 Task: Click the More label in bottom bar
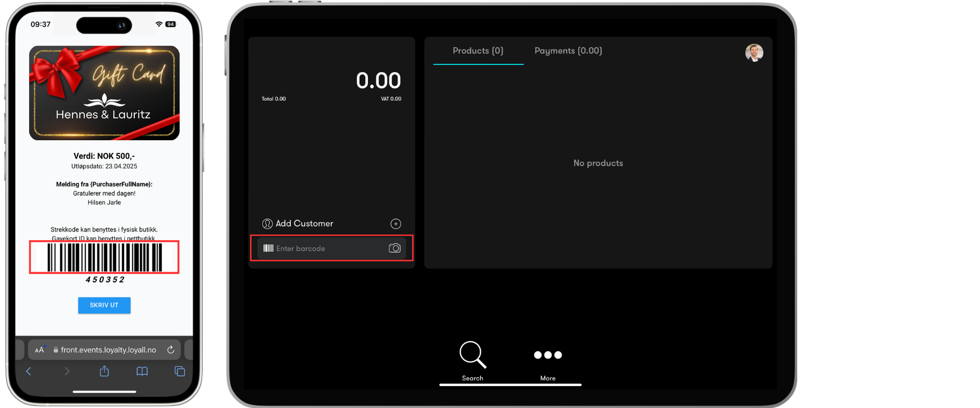tap(548, 378)
